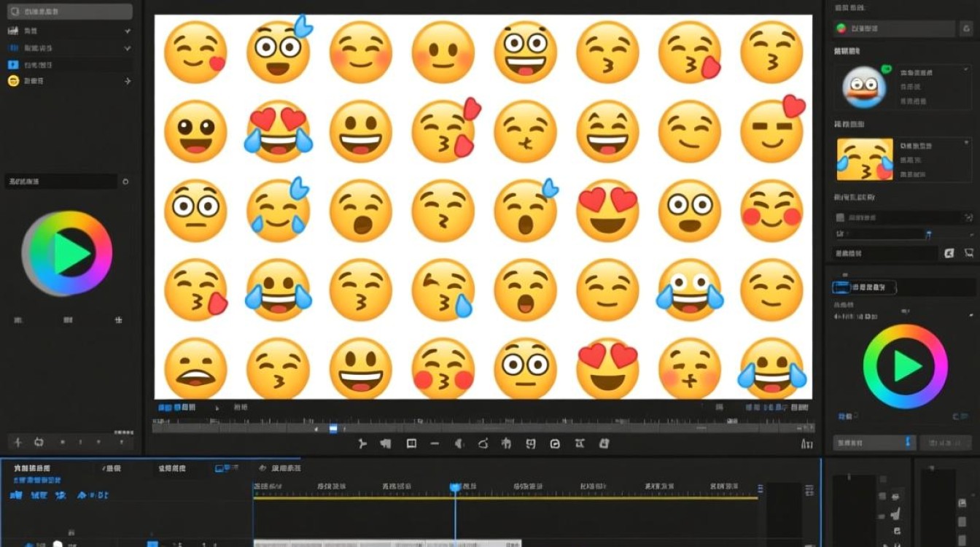Image resolution: width=980 pixels, height=547 pixels.
Task: Switch to the third tab of the timeline panel
Action: (172, 468)
